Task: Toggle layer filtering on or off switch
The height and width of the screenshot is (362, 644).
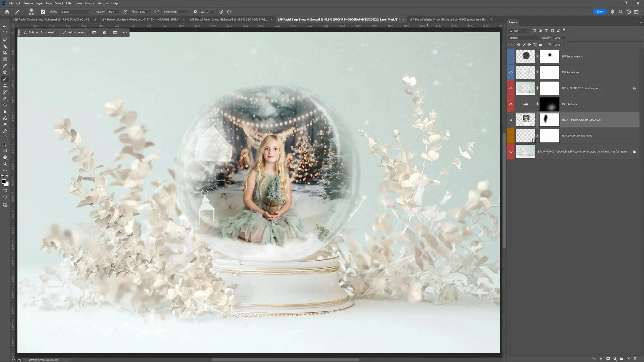Action: [564, 30]
